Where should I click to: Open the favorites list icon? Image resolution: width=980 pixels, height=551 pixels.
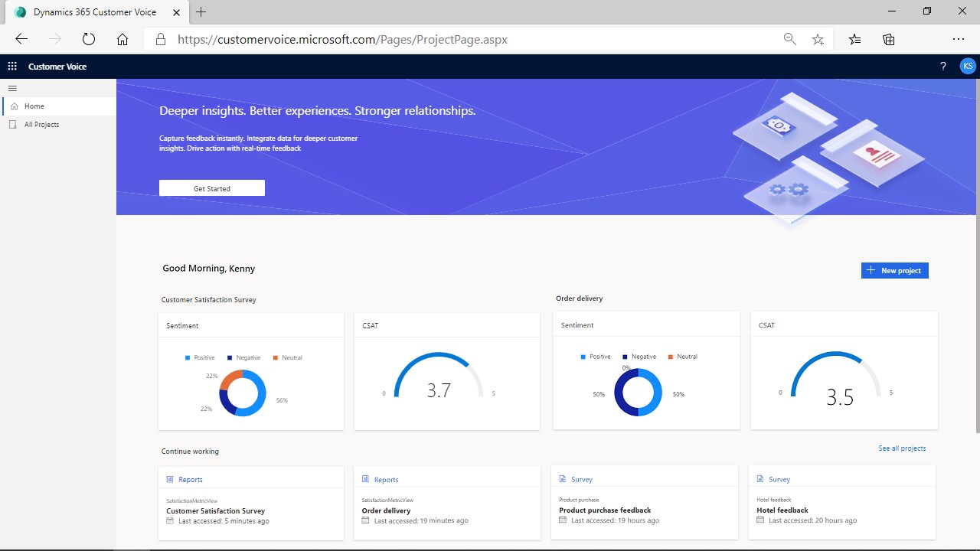[x=855, y=39]
